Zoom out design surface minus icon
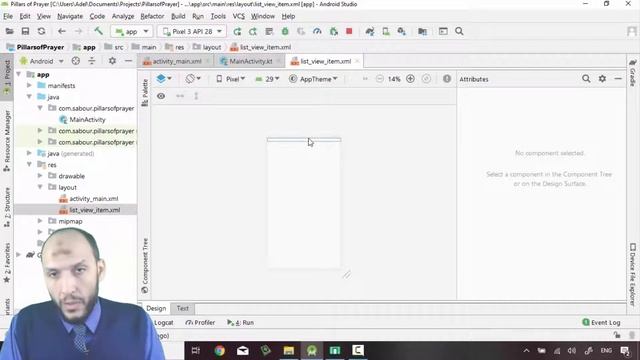 (380, 79)
